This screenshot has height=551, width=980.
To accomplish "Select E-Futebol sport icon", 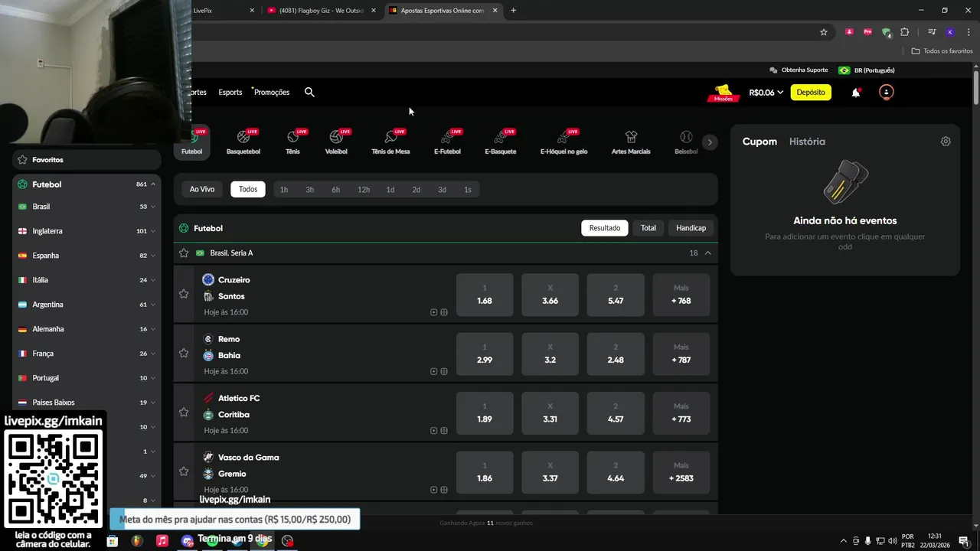I will [447, 142].
